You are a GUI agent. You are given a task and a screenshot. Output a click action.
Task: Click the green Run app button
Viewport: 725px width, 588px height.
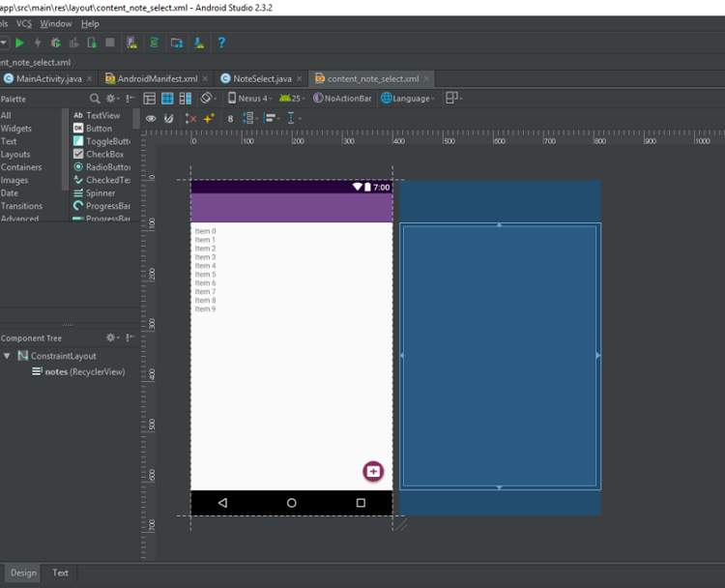(x=19, y=43)
